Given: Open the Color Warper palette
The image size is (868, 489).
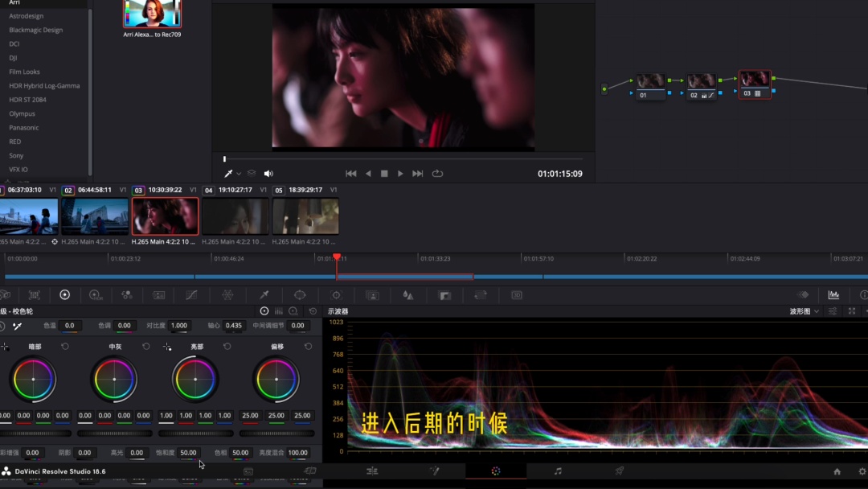Looking at the screenshot, I should point(227,295).
